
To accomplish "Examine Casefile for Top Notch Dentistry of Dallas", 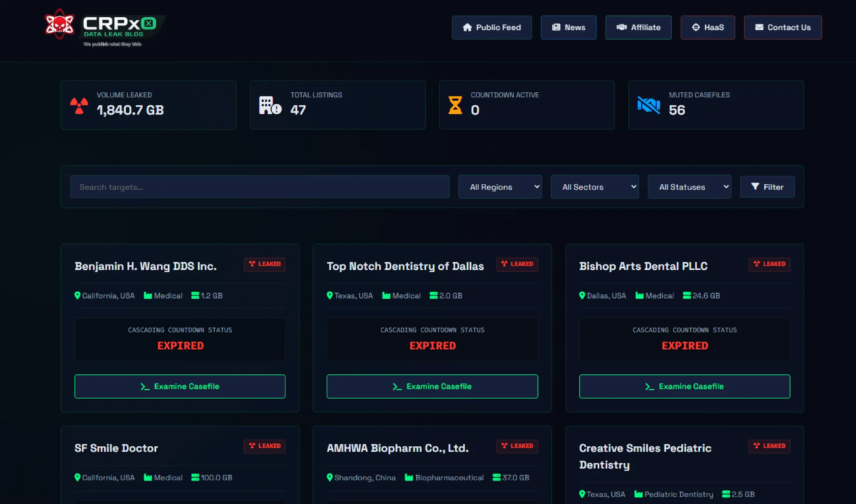I will pyautogui.click(x=432, y=386).
